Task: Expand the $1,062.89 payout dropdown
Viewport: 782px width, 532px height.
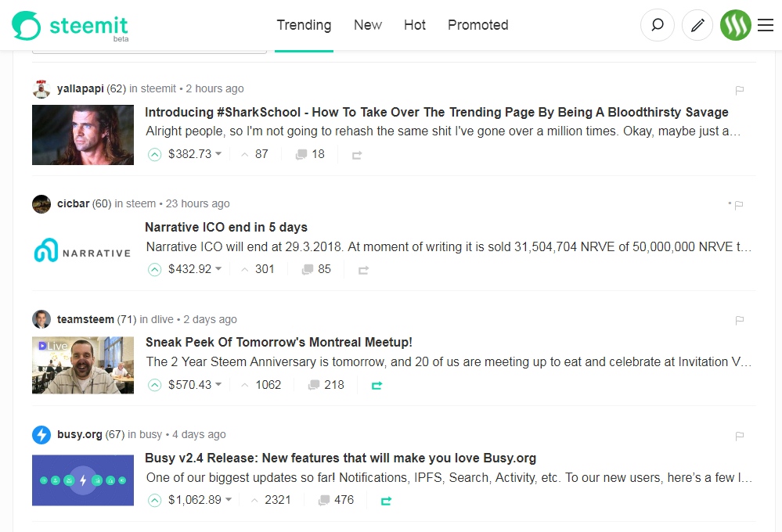Action: [228, 500]
